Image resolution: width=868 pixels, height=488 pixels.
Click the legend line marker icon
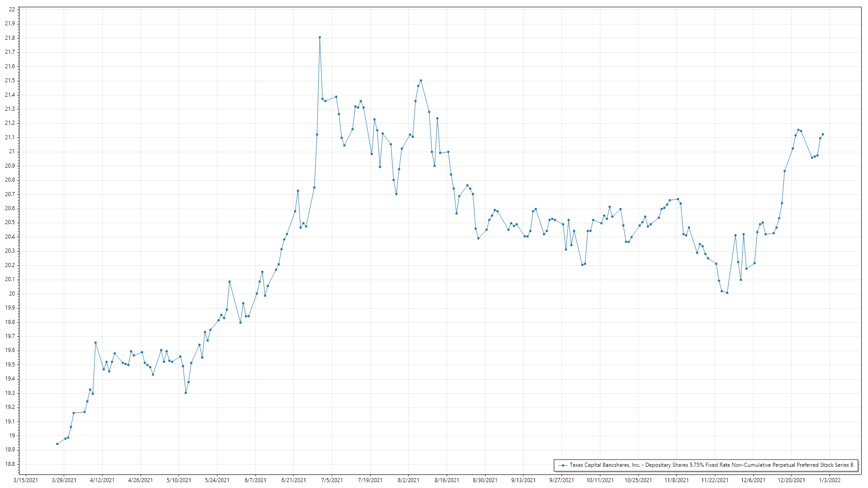click(563, 465)
